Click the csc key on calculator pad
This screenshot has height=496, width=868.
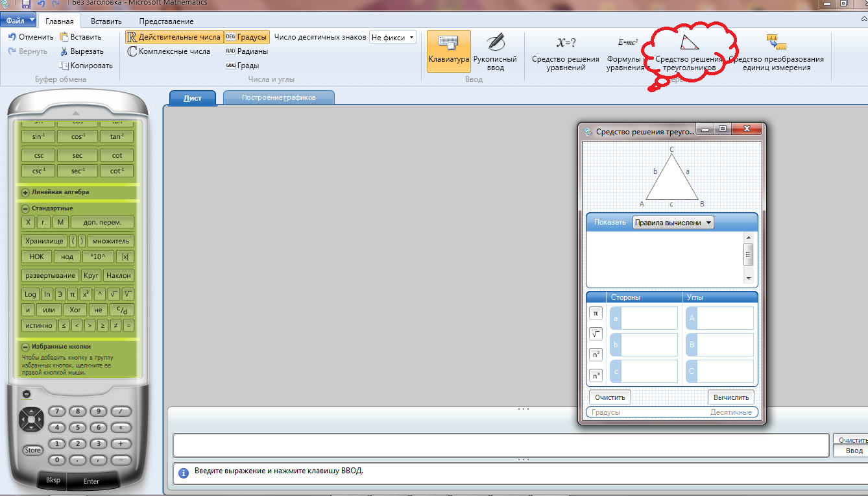38,155
